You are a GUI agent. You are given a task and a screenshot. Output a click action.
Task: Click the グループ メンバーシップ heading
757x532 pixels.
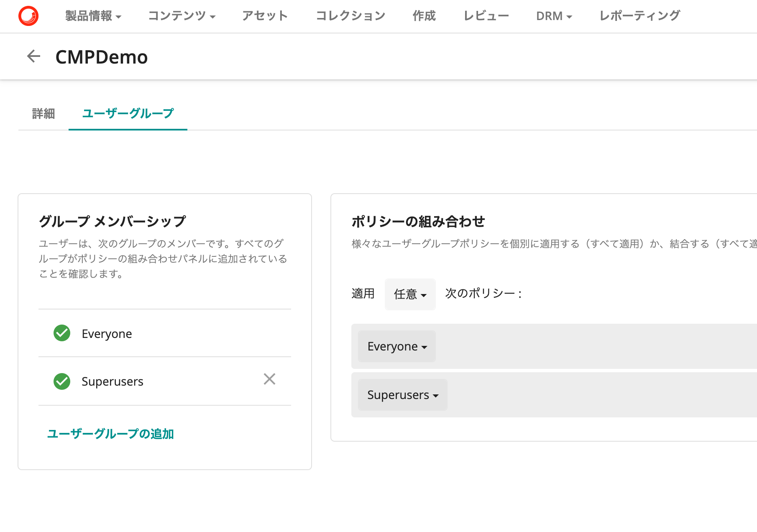click(112, 221)
